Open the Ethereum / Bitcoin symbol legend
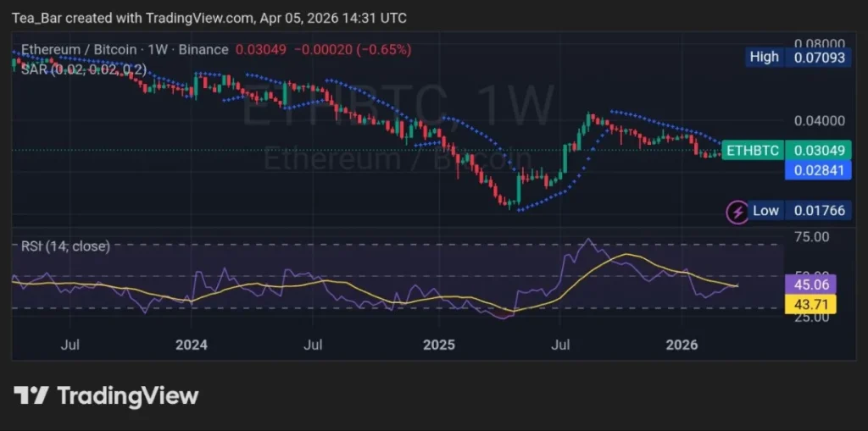Image resolution: width=868 pixels, height=431 pixels. click(x=125, y=50)
